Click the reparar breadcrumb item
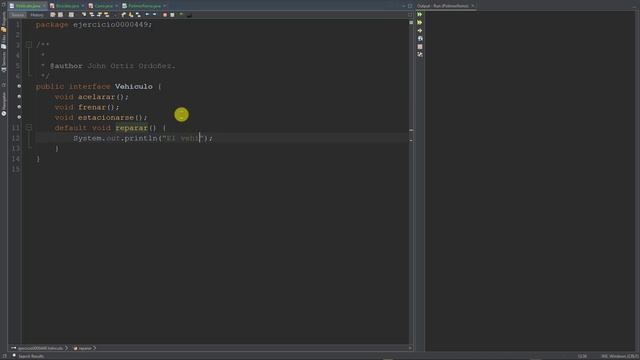The image size is (640, 360). 84,348
